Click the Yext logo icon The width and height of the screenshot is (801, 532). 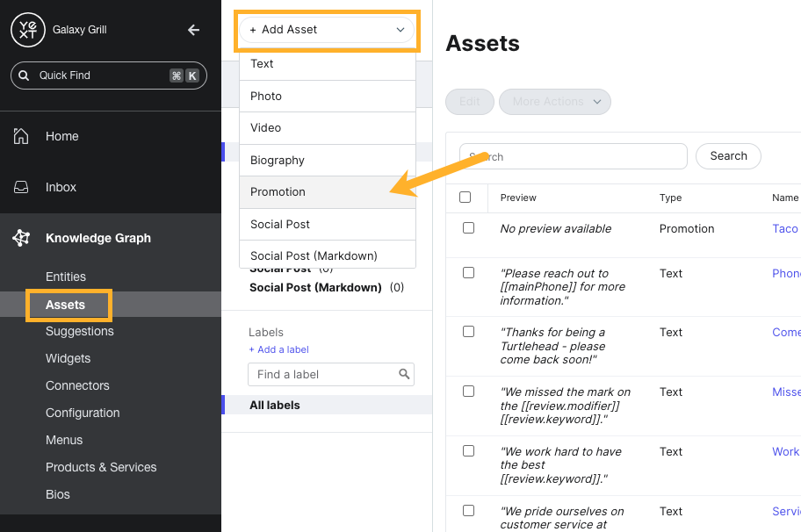coord(28,30)
